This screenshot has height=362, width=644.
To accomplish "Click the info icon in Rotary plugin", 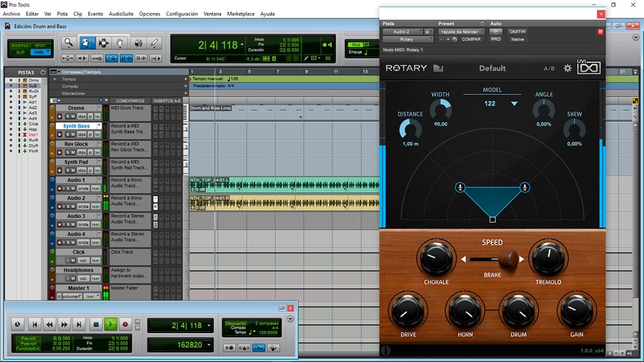I will (385, 351).
